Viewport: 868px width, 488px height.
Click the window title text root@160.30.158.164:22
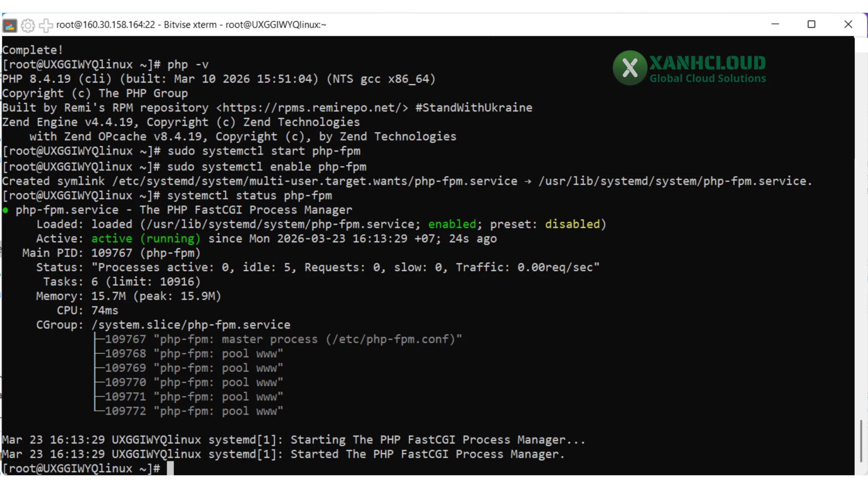[x=105, y=25]
